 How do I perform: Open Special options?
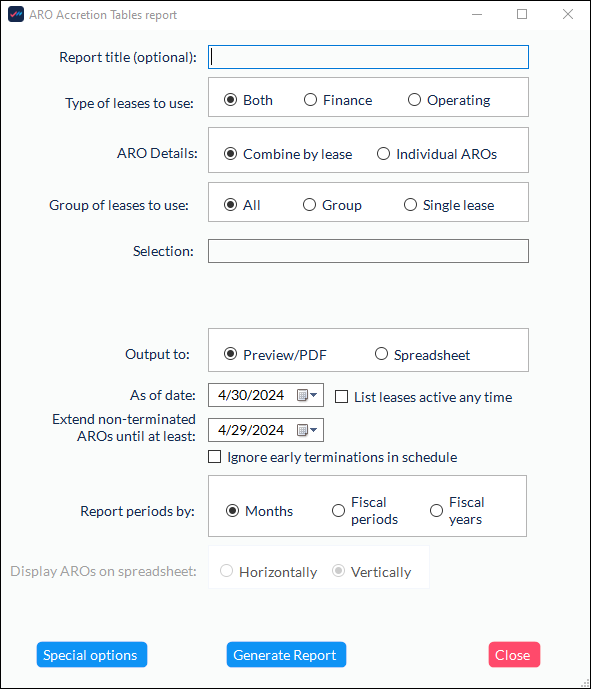(x=92, y=655)
